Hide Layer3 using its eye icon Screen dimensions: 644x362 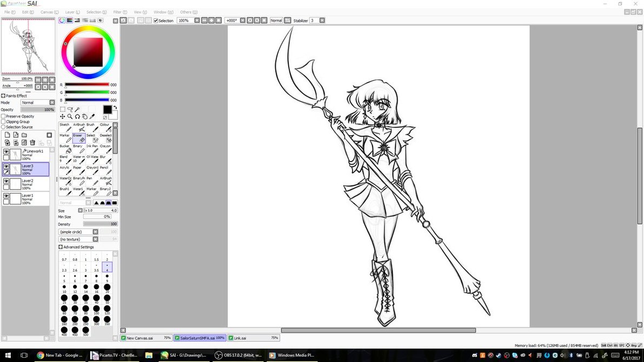(6, 166)
